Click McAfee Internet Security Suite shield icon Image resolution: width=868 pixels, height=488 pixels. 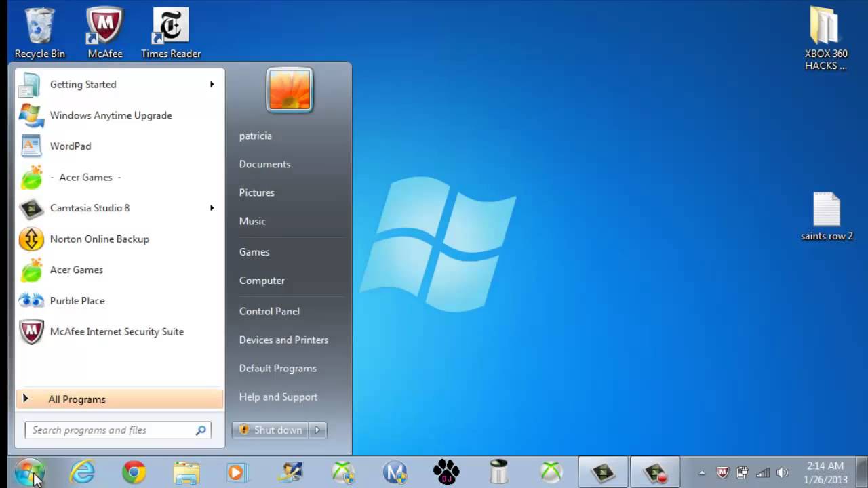31,332
